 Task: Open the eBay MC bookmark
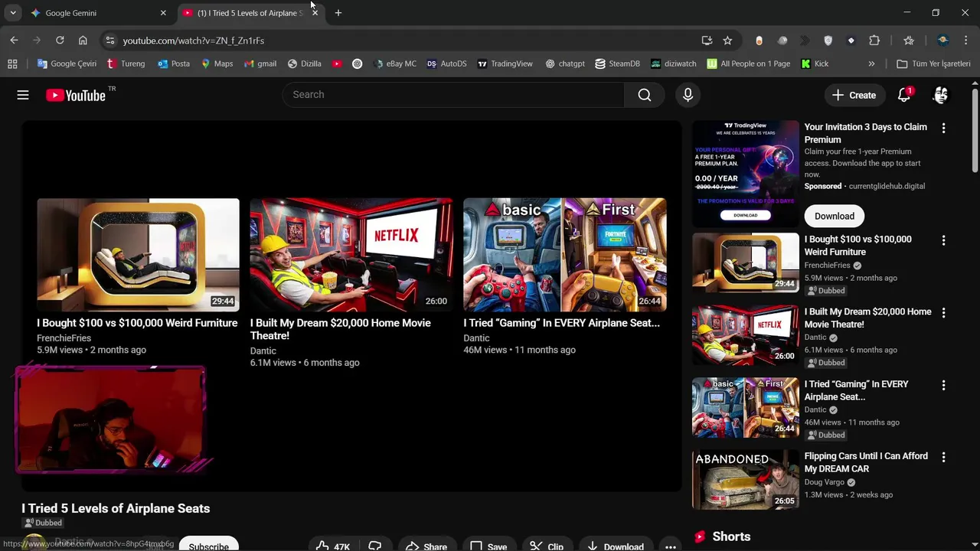coord(394,64)
